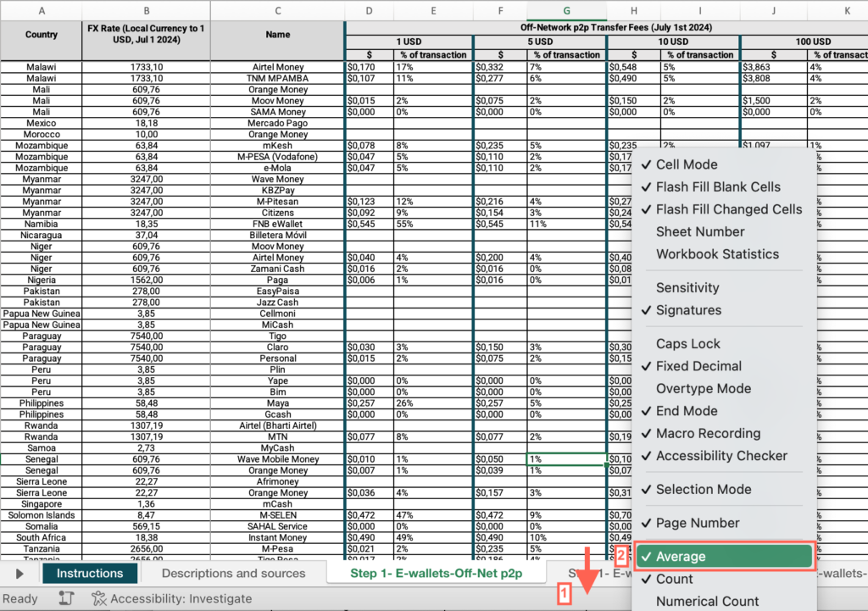This screenshot has width=868, height=611.
Task: Select the TNM MPAMBA cell
Action: point(277,78)
